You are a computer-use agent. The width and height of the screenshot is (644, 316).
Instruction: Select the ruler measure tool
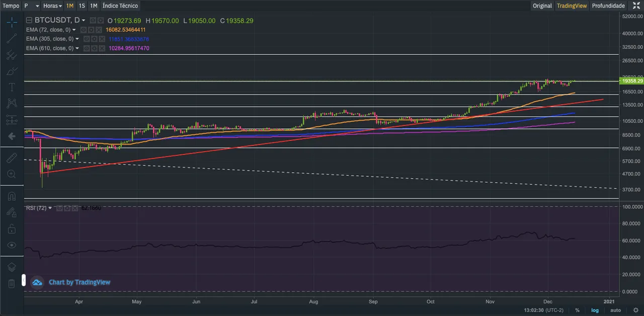12,158
